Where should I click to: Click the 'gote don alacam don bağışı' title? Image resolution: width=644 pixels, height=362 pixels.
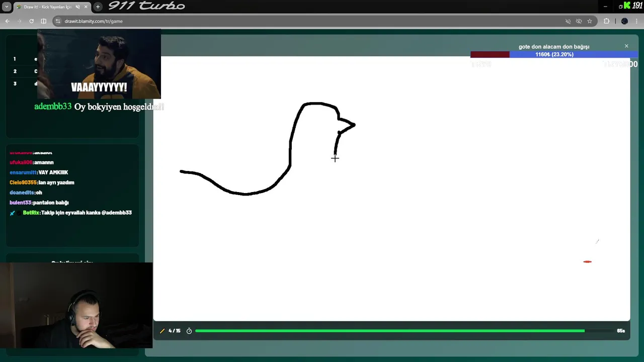(554, 47)
